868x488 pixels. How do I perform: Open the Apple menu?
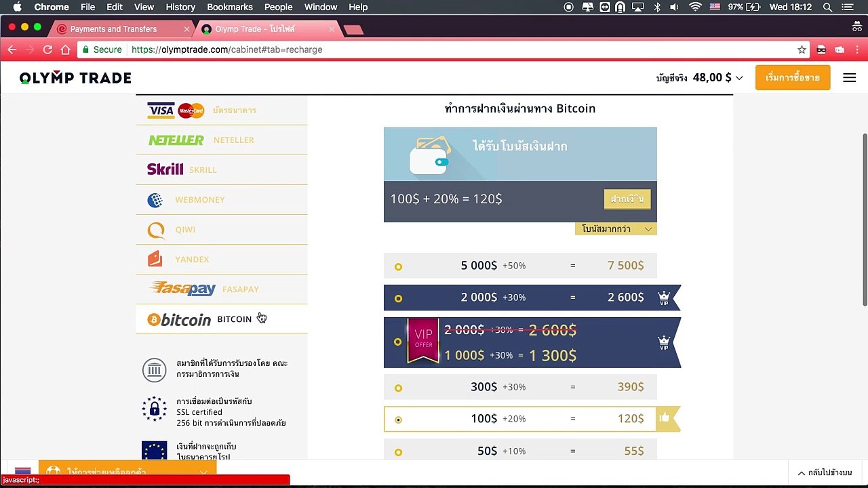tap(17, 7)
